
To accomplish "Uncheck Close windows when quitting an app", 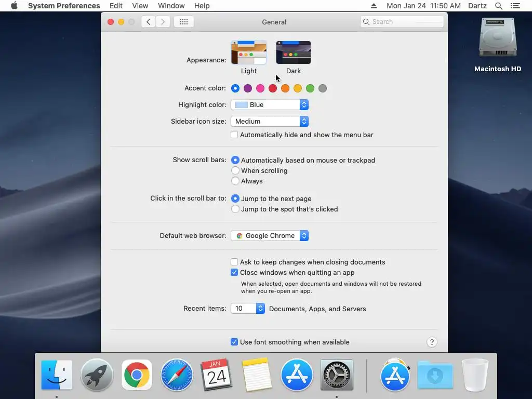I will pyautogui.click(x=234, y=272).
